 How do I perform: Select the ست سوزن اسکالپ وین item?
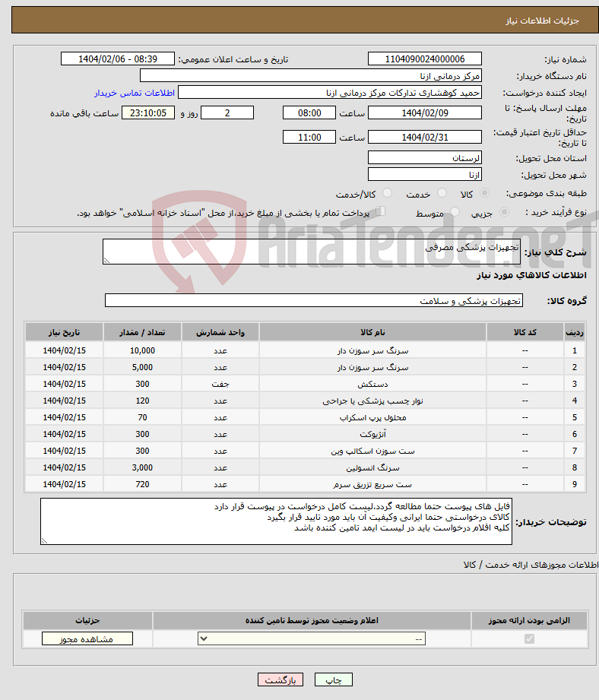(x=372, y=451)
